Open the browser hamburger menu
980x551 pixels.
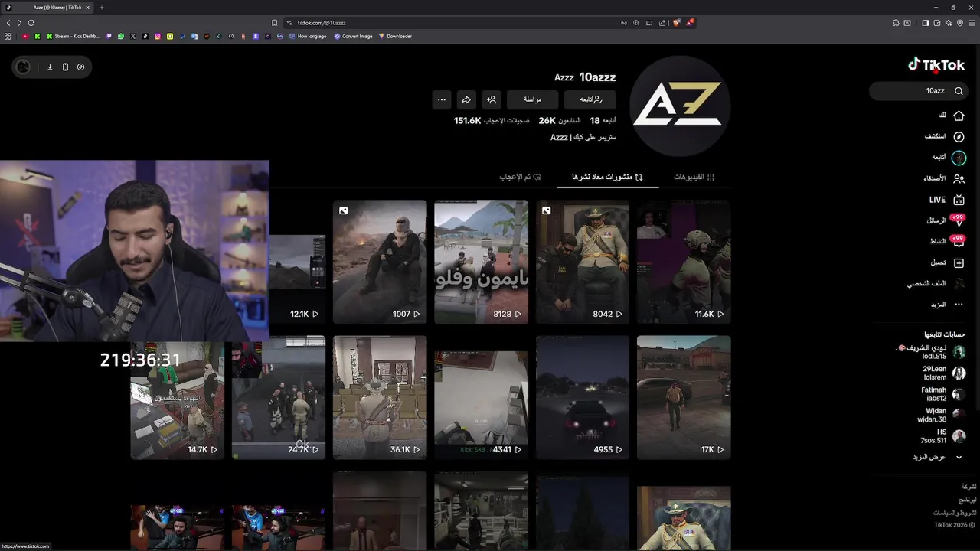pos(972,23)
